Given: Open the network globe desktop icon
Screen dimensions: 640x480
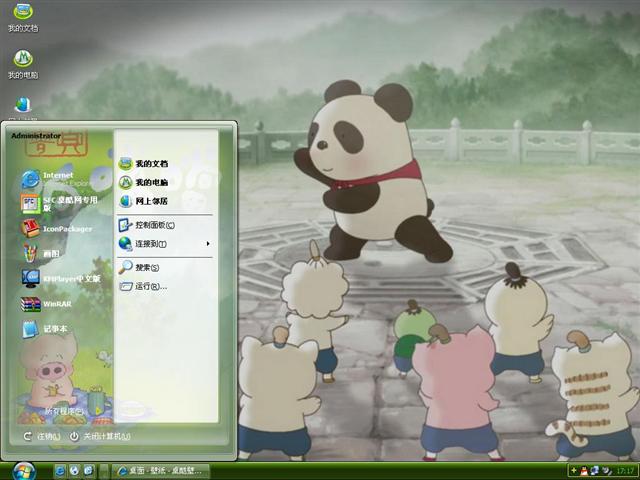Looking at the screenshot, I should [x=23, y=105].
